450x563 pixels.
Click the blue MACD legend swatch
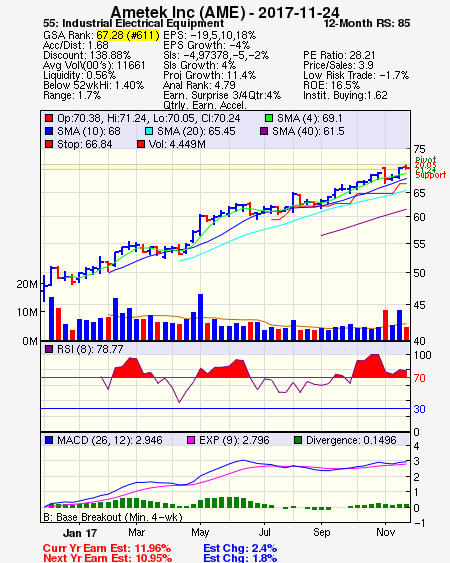(49, 440)
